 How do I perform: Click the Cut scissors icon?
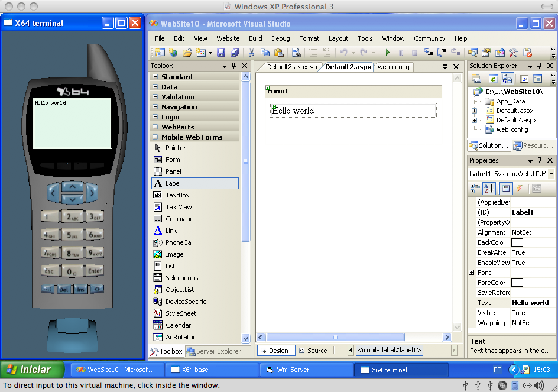click(251, 53)
